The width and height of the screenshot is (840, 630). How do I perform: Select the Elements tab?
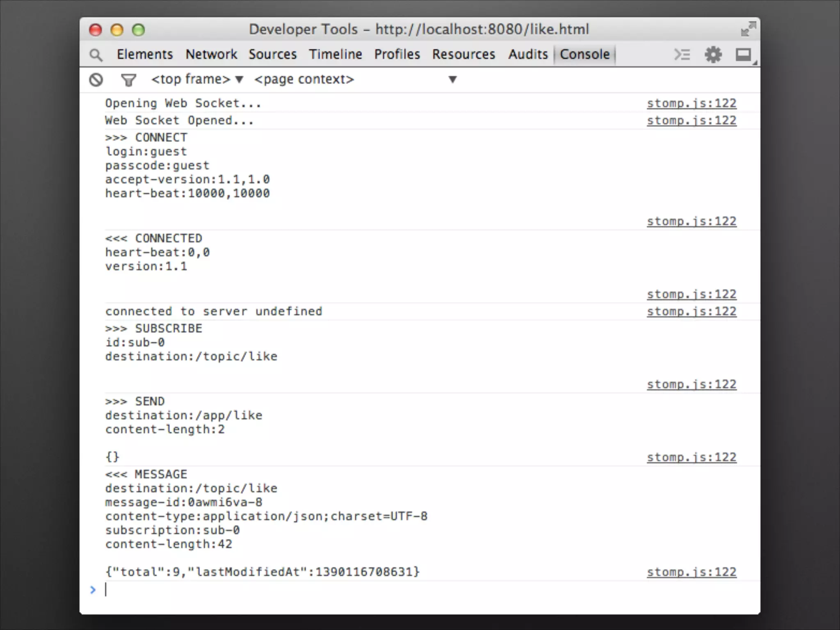pyautogui.click(x=145, y=54)
